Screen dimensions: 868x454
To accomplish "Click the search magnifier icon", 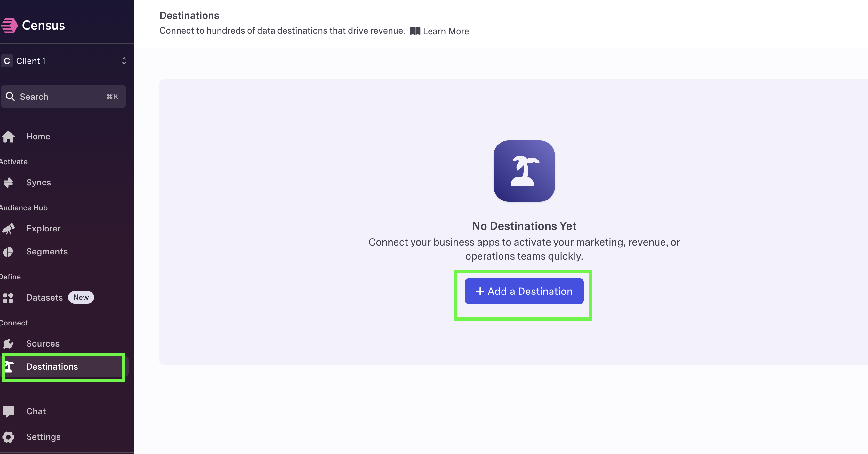I will (x=10, y=97).
